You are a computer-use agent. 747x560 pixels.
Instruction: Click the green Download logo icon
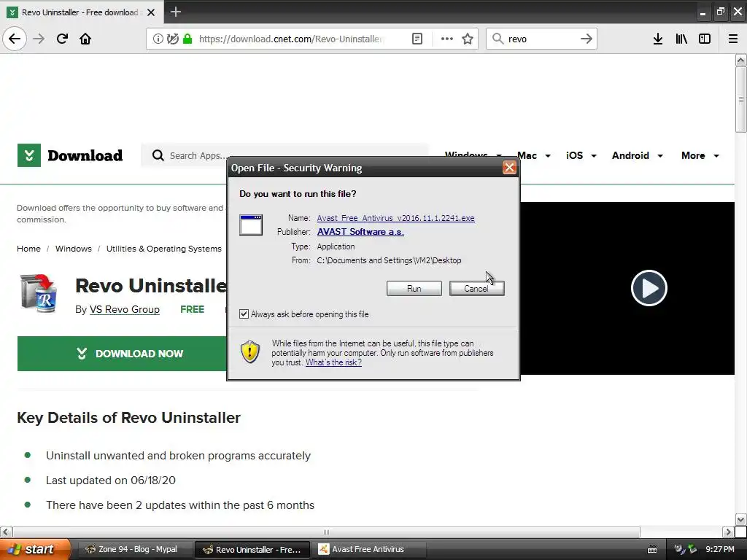[x=29, y=155]
